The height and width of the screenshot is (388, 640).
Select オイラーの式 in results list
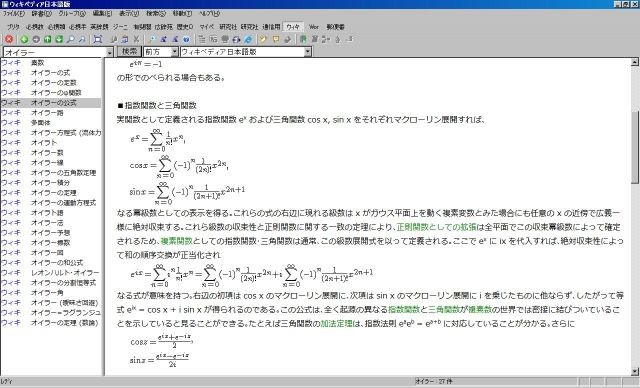tap(50, 73)
